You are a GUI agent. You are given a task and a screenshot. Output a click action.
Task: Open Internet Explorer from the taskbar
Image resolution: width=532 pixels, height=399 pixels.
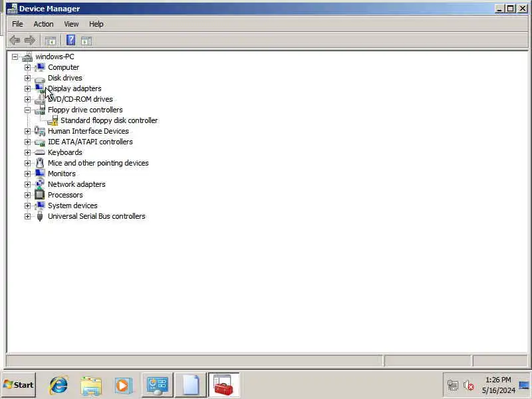[x=59, y=385]
